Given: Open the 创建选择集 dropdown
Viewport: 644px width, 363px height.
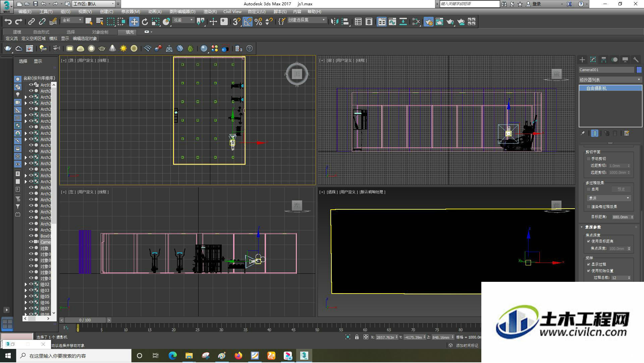Looking at the screenshot, I should 307,20.
